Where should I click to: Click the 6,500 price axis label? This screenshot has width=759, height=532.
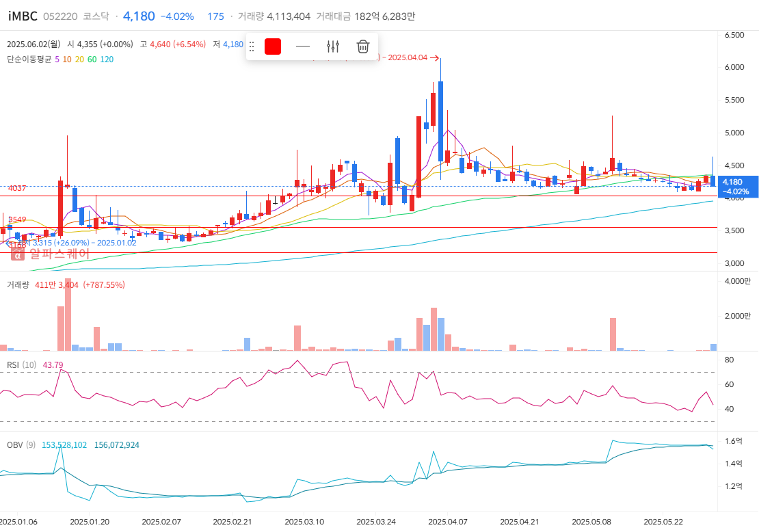734,35
